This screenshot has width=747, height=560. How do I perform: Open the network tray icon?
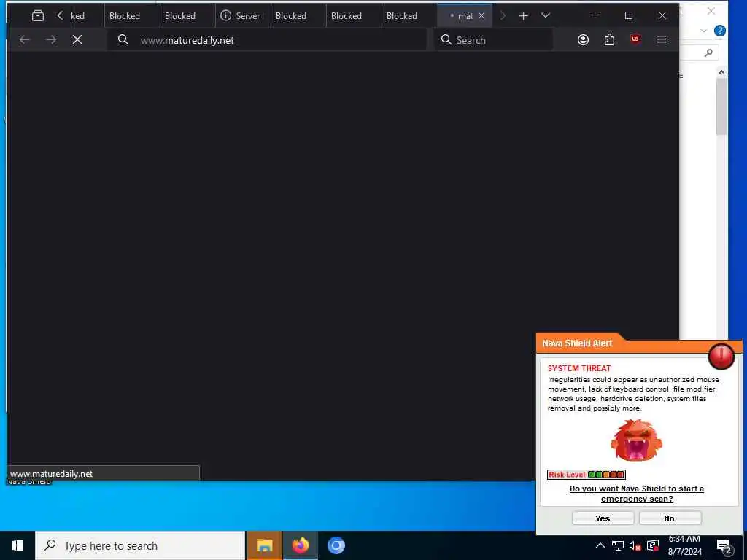617,545
